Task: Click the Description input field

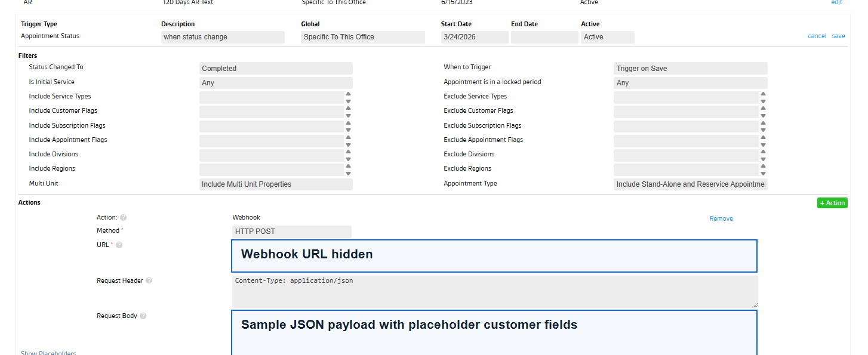Action: pyautogui.click(x=223, y=37)
